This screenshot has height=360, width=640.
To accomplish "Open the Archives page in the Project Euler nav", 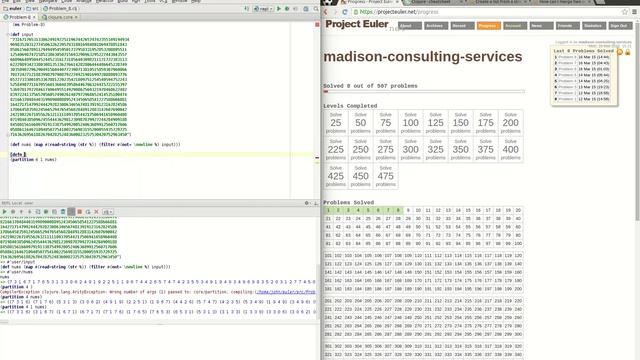I will pyautogui.click(x=436, y=26).
